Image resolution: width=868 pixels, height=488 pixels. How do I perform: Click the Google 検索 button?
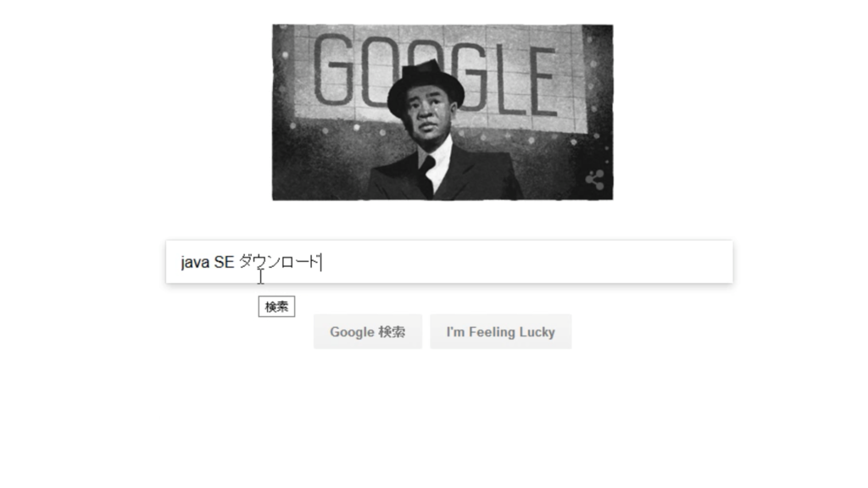368,332
